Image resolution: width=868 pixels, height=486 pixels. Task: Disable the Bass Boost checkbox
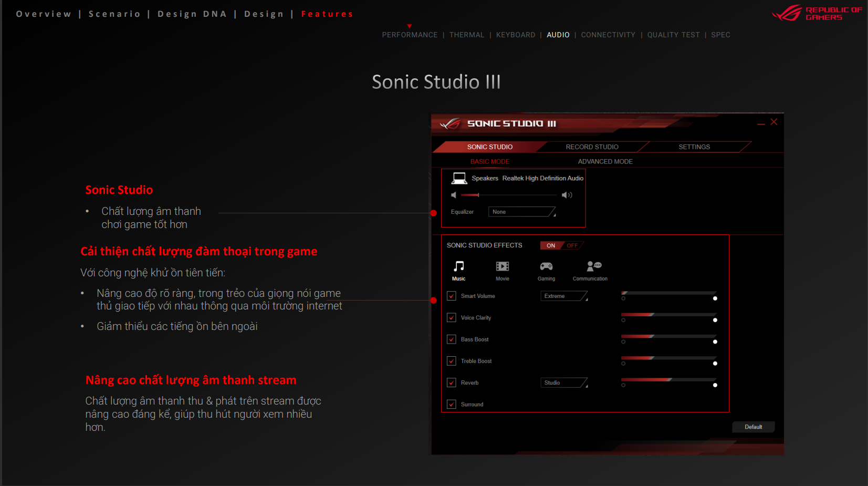(452, 339)
